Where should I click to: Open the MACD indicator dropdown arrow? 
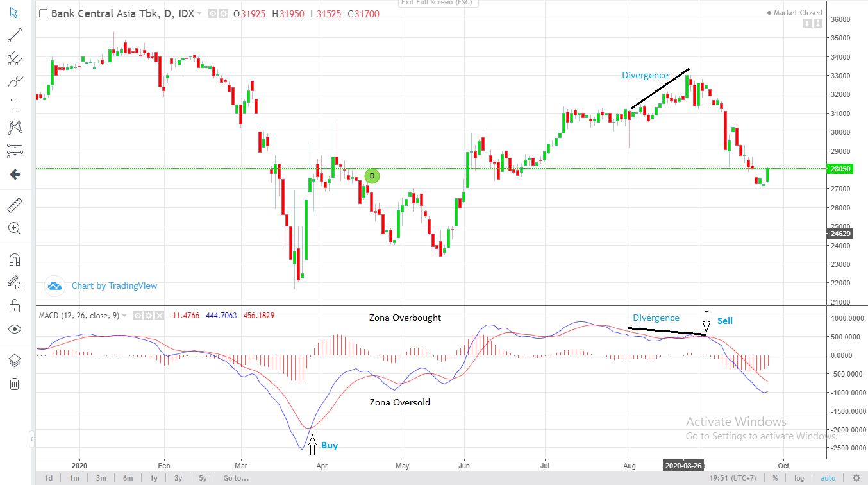tap(125, 316)
